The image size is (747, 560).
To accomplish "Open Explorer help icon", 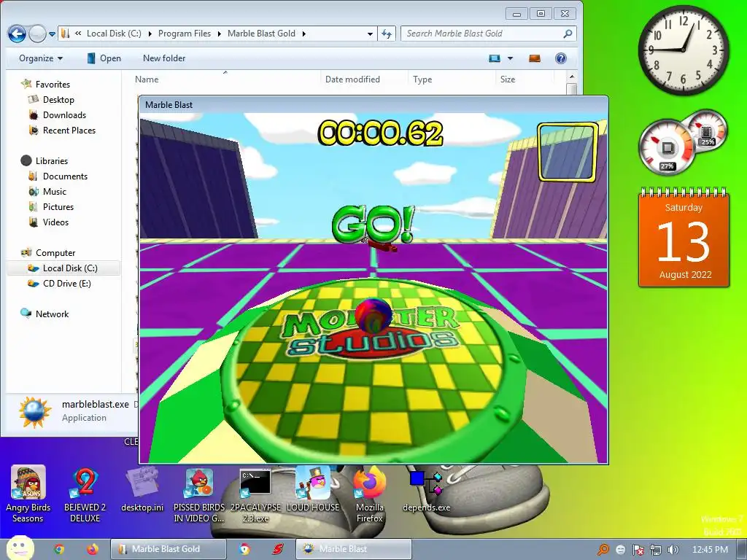I will 561,58.
